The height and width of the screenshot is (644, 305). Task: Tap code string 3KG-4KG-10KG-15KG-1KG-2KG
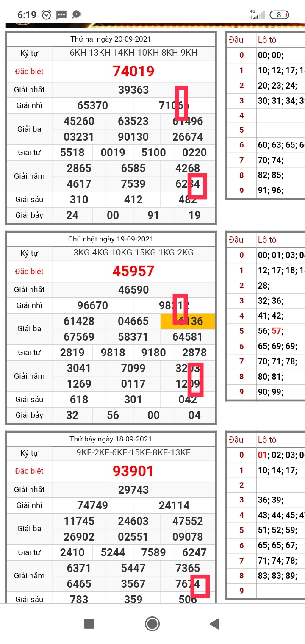(133, 253)
